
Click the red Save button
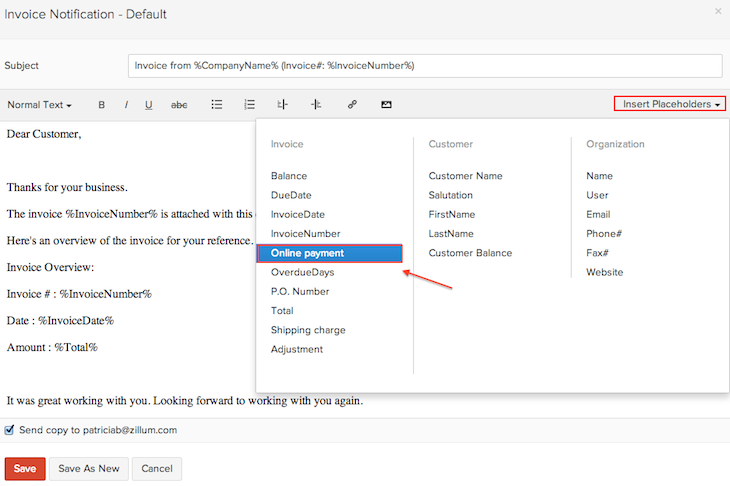pyautogui.click(x=25, y=468)
